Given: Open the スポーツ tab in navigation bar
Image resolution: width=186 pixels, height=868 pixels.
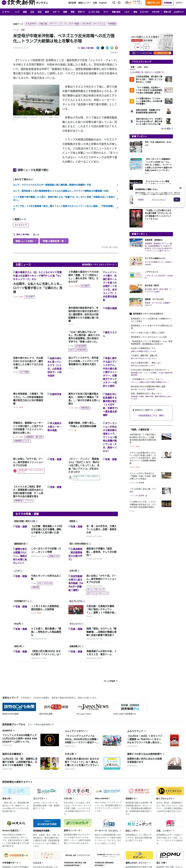Looking at the screenshot, I should [56, 12].
